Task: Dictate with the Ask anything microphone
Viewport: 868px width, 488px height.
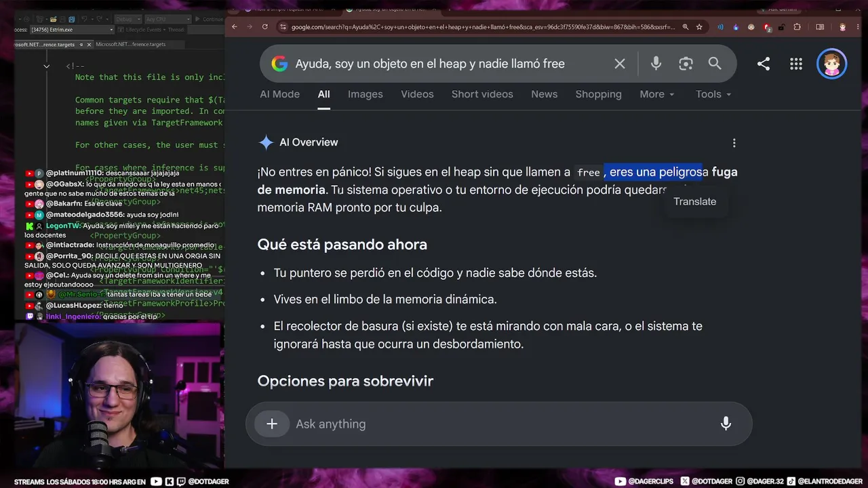Action: pos(726,424)
